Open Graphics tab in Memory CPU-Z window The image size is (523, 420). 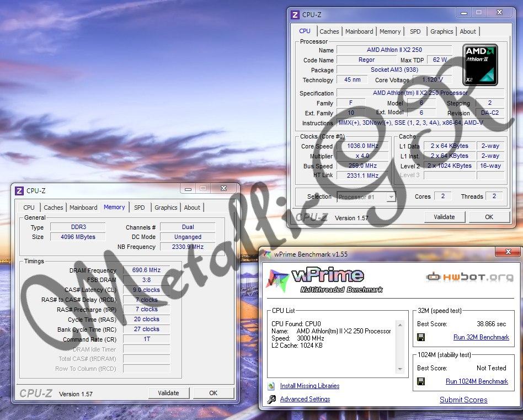click(x=166, y=208)
